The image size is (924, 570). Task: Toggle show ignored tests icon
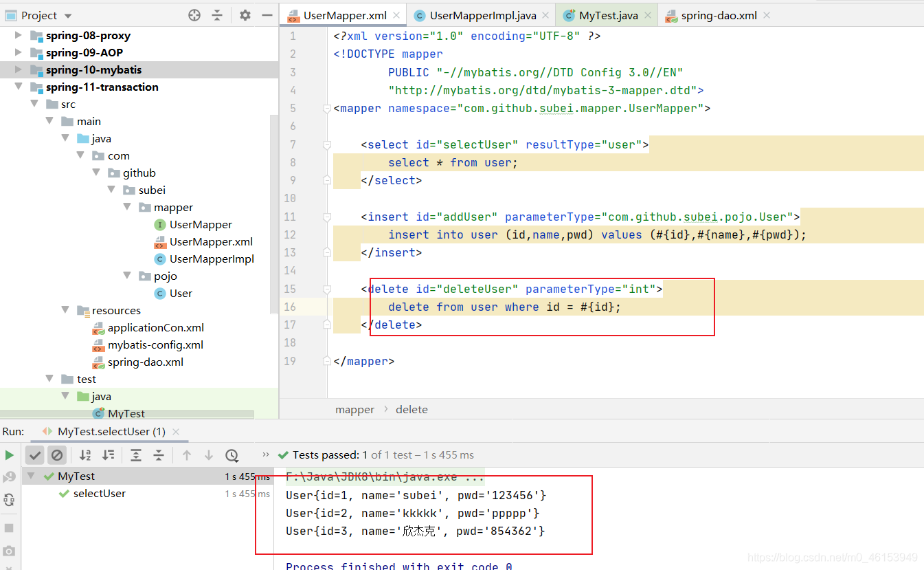pos(57,455)
